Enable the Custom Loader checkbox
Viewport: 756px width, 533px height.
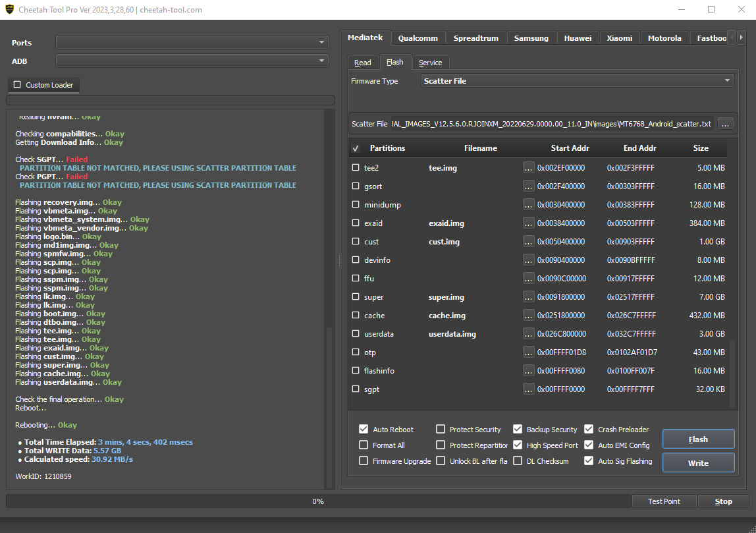(17, 84)
